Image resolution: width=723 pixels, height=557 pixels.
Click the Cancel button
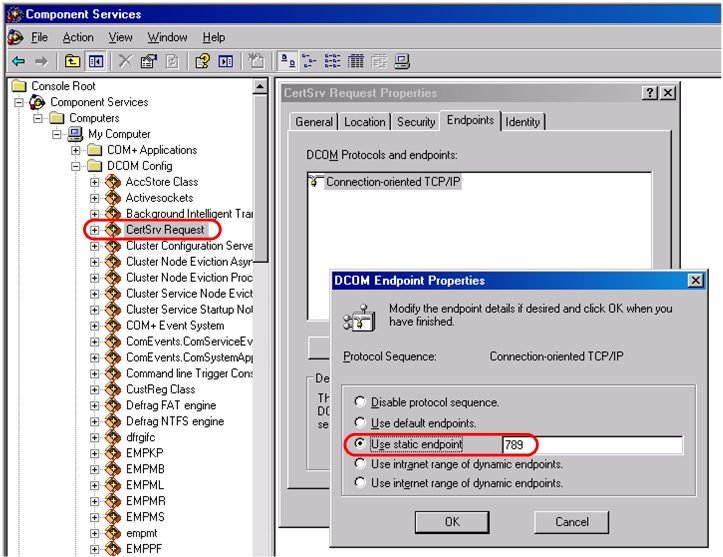pos(571,521)
